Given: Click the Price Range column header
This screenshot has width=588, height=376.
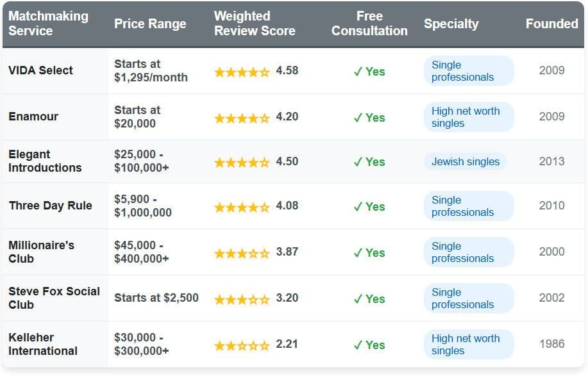Looking at the screenshot, I should click(150, 24).
